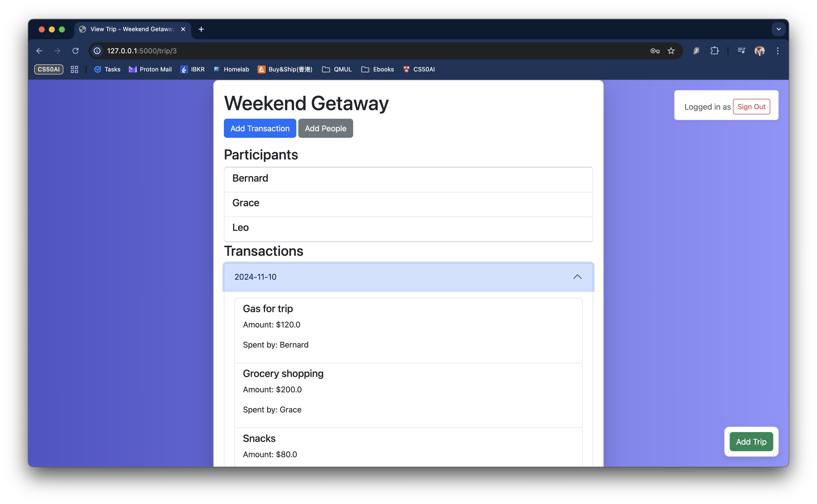Open a new browser tab
The width and height of the screenshot is (817, 504).
coord(201,29)
